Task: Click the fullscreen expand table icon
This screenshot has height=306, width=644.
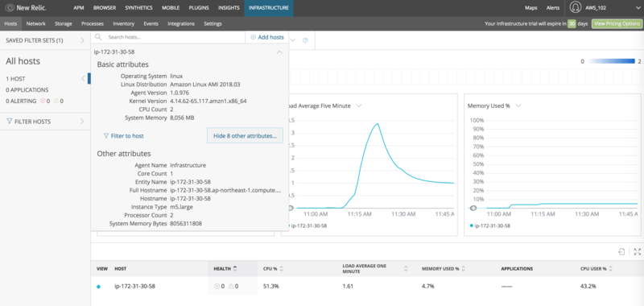Action: [x=638, y=251]
